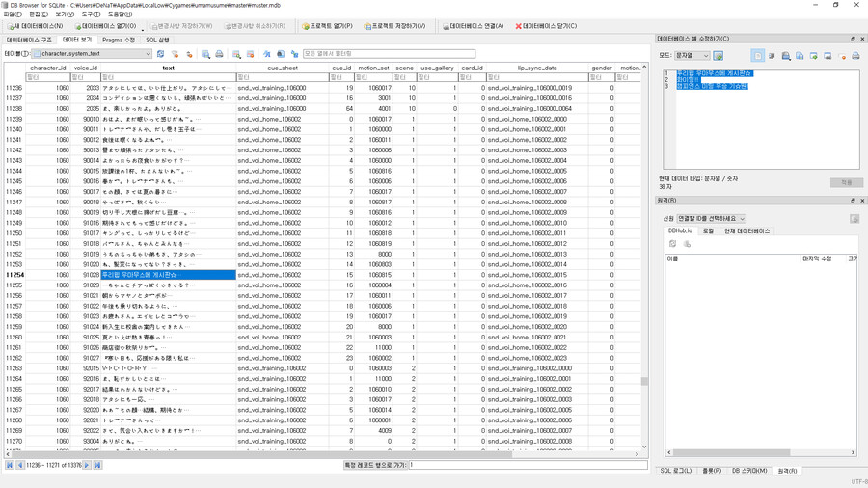Insert a new record icon
The width and height of the screenshot is (868, 488).
[236, 54]
